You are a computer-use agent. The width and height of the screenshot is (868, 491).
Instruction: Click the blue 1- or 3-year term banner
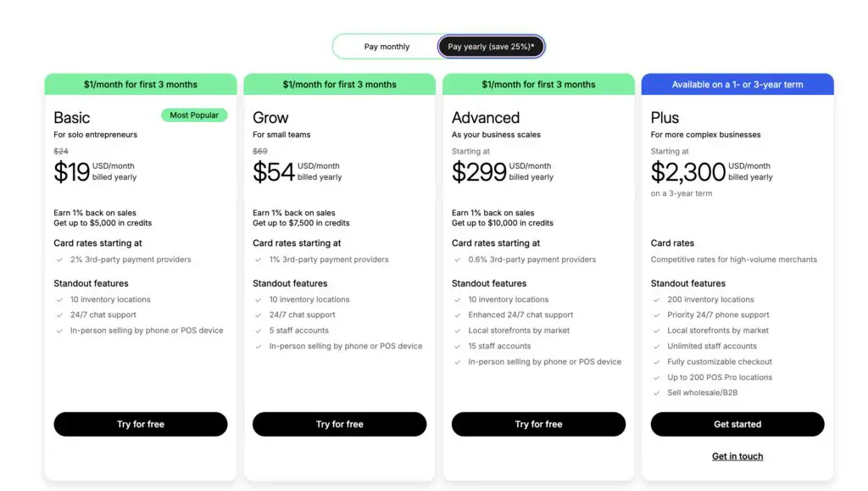[737, 84]
